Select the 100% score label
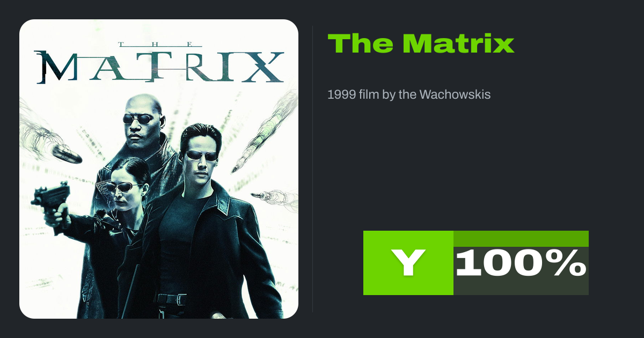The height and width of the screenshot is (338, 644). click(521, 264)
